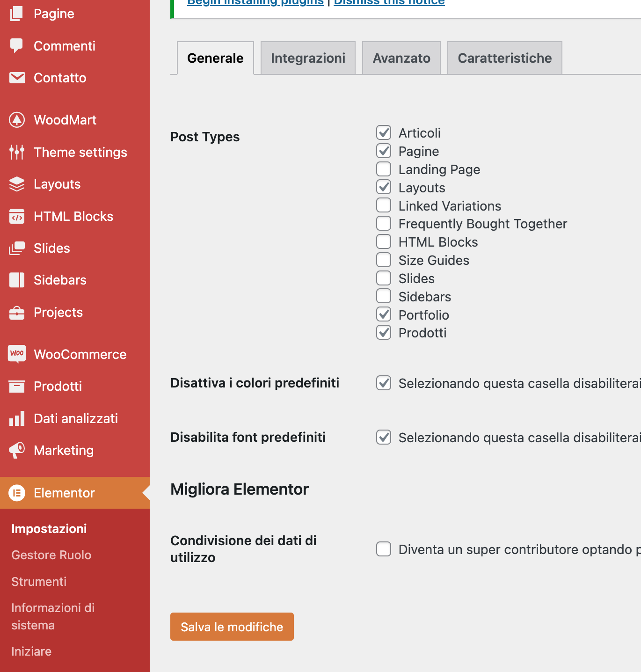Open the Theme settings menu label
Image resolution: width=641 pixels, height=672 pixels.
(80, 152)
